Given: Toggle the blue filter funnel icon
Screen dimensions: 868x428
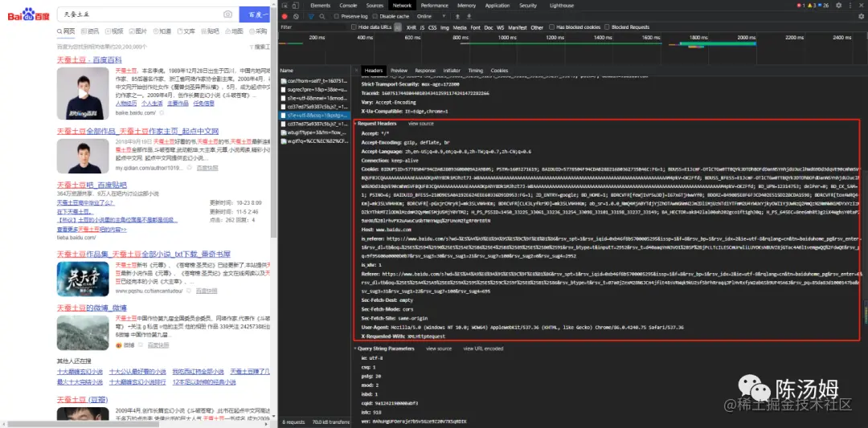Looking at the screenshot, I should click(x=310, y=17).
